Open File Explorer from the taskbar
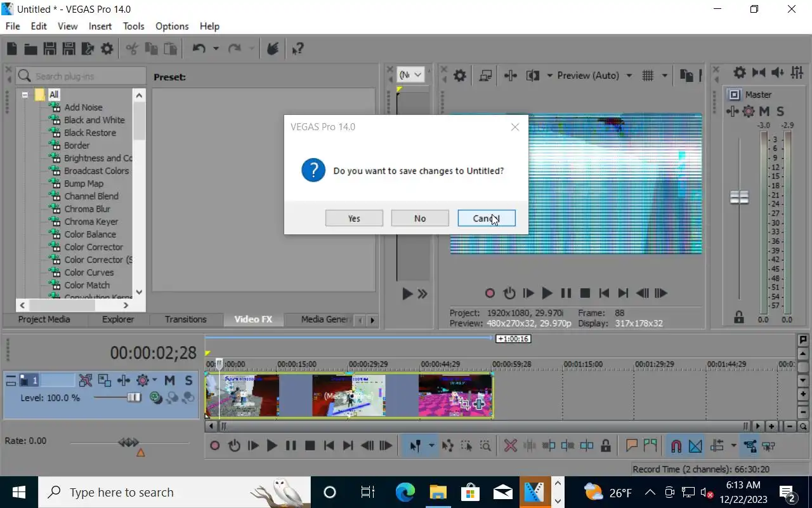 (438, 492)
